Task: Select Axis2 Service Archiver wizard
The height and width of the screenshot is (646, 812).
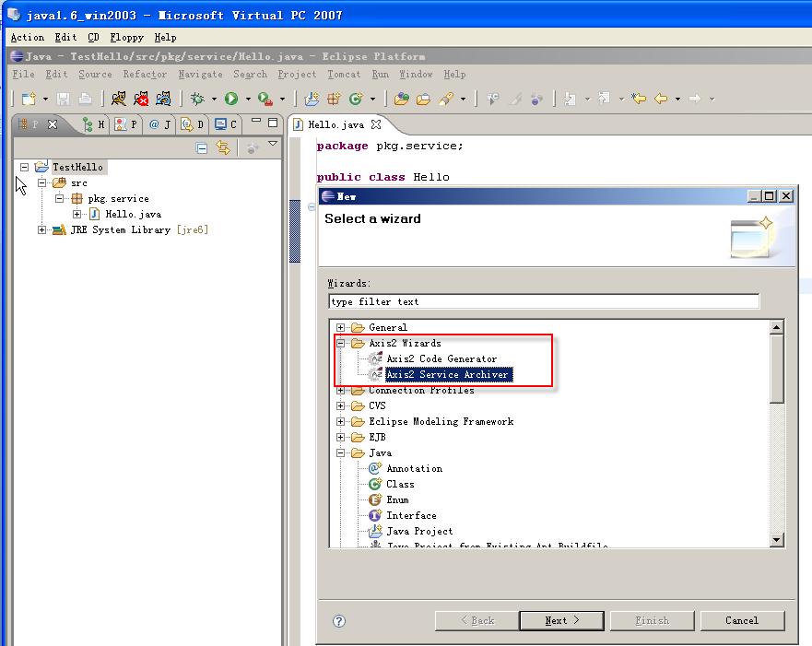Action: tap(449, 374)
